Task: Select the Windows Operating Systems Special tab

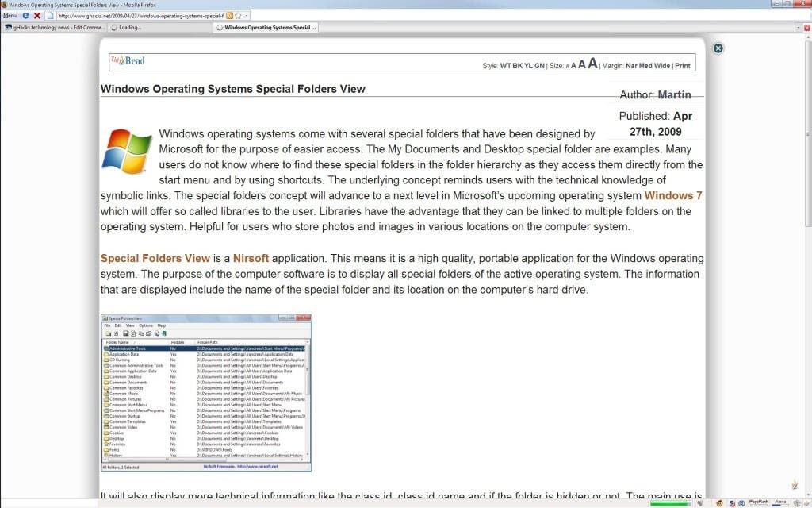Action: point(266,28)
